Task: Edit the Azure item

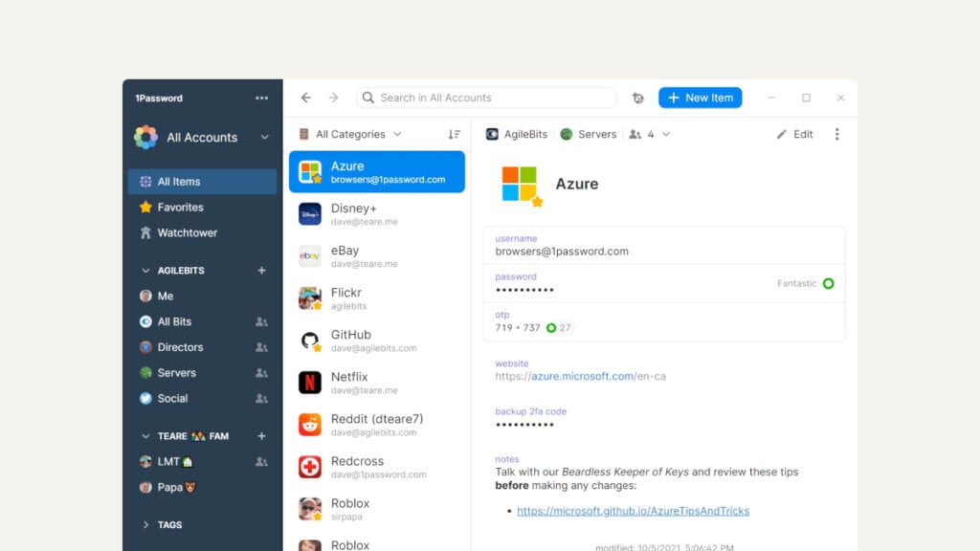Action: (794, 134)
